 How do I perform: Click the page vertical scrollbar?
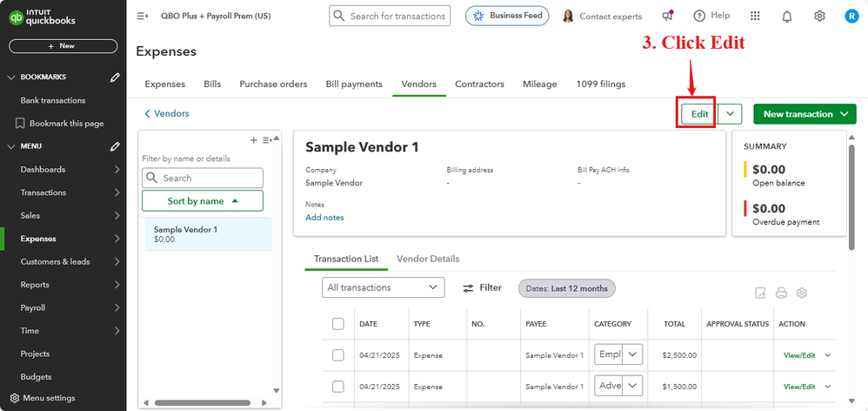851,197
